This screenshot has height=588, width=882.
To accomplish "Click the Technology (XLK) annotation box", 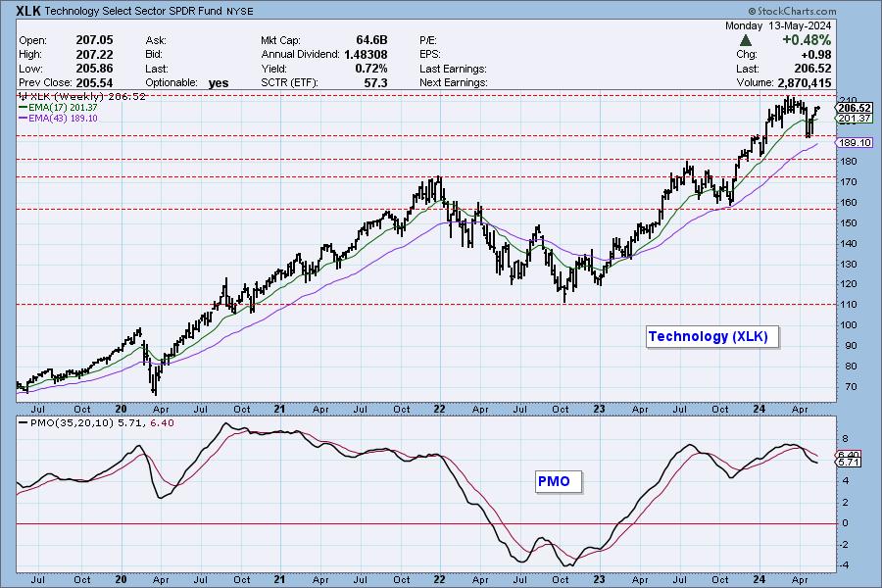I will click(712, 336).
